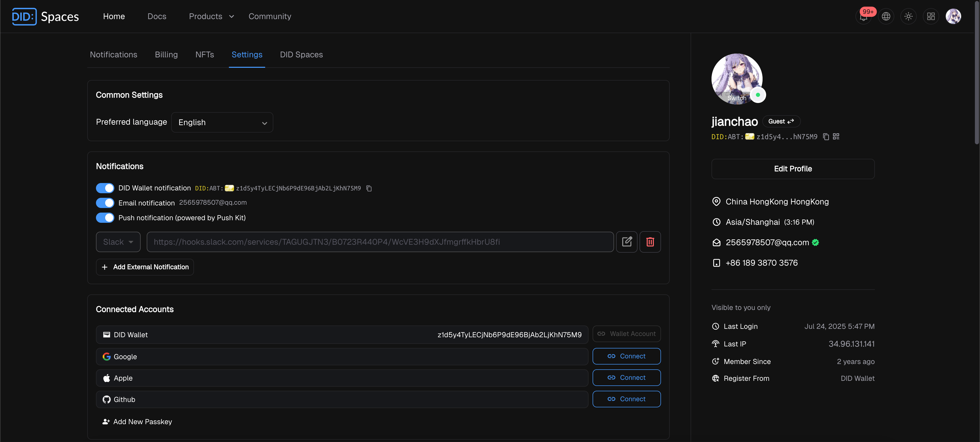The height and width of the screenshot is (442, 980).
Task: Disable the DID Wallet notification toggle
Action: [x=105, y=188]
